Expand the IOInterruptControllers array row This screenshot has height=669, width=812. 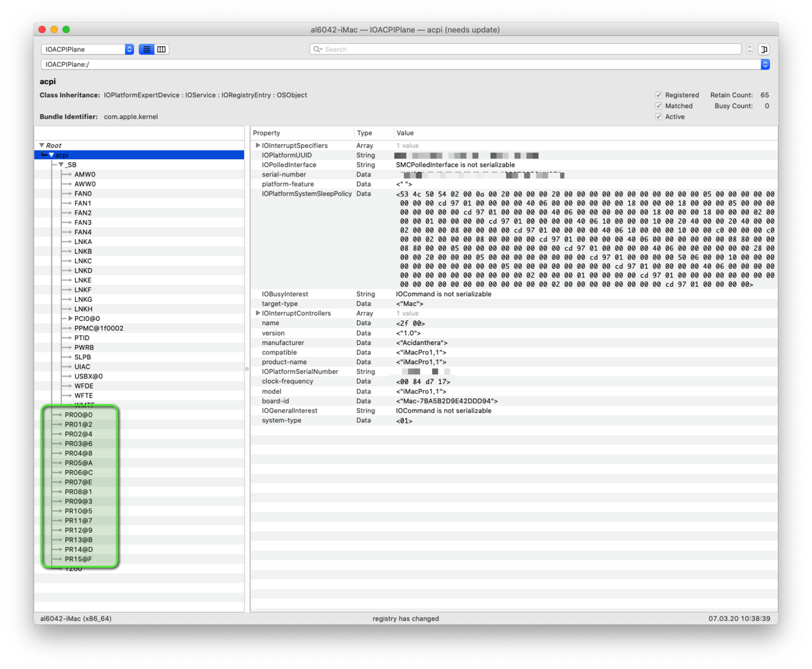[258, 313]
